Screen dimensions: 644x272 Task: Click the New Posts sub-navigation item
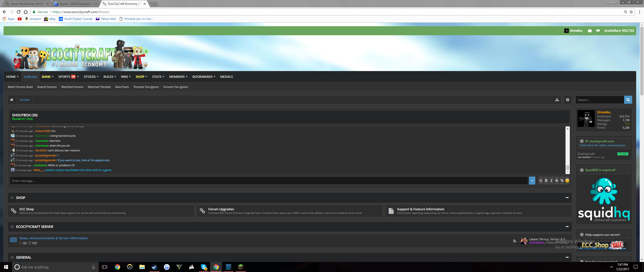coord(122,87)
